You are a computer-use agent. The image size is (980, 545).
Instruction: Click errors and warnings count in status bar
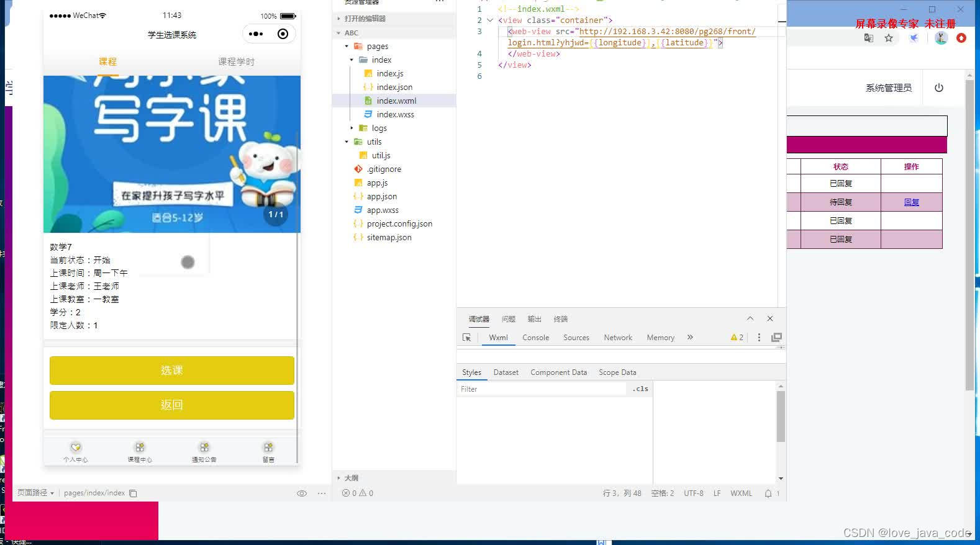pyautogui.click(x=358, y=493)
